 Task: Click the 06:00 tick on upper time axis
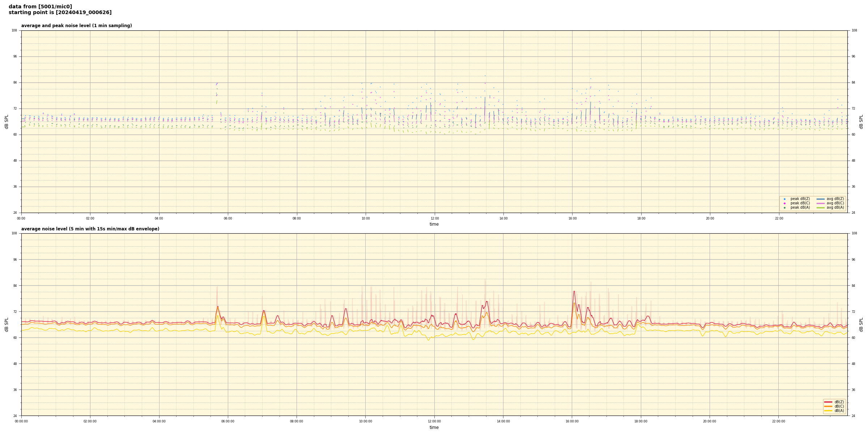click(x=228, y=218)
